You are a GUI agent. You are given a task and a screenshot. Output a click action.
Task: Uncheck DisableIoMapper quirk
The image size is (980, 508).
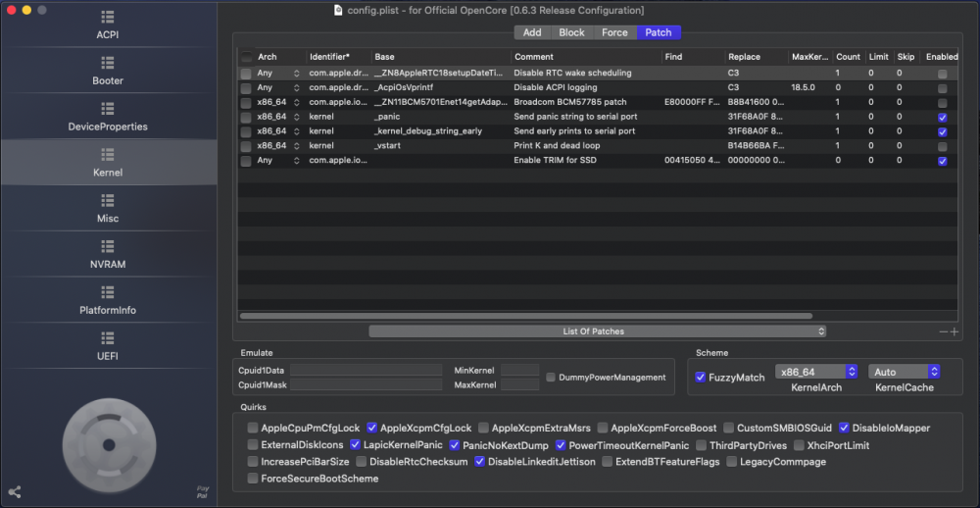(844, 428)
